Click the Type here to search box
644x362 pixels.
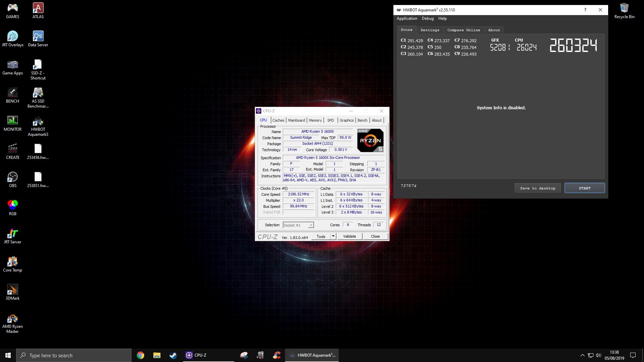click(x=74, y=355)
